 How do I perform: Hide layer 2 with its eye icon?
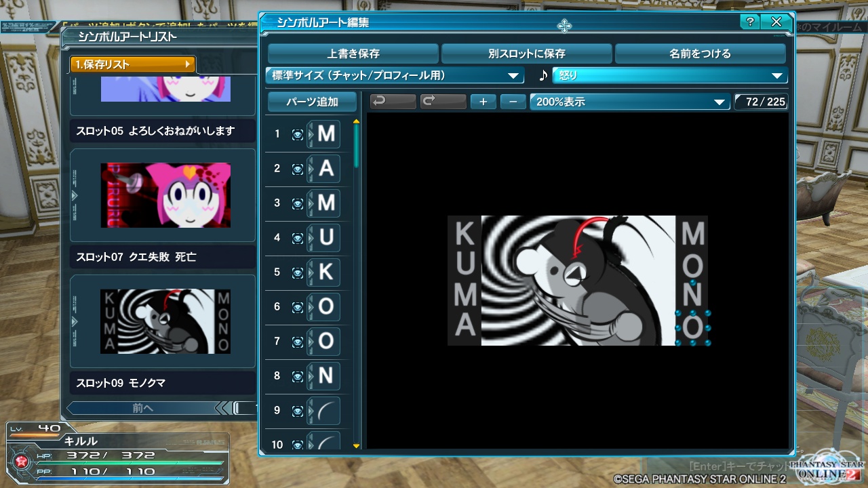pyautogui.click(x=297, y=169)
